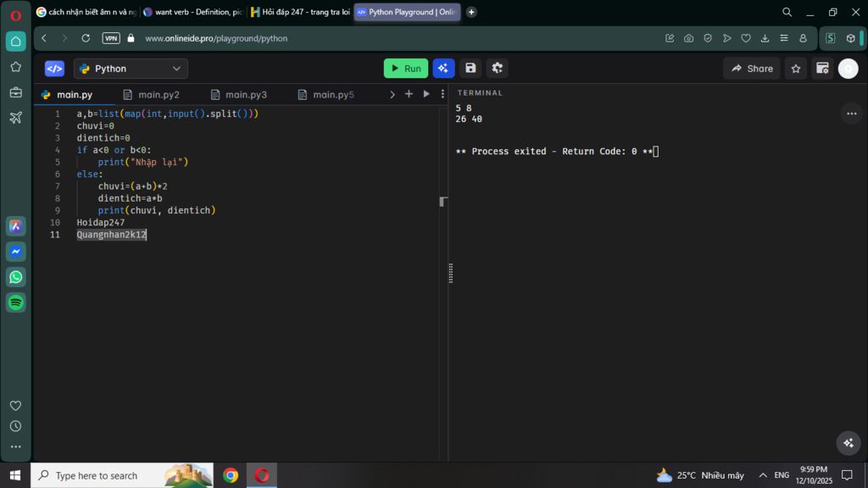Click terminal output '26 40'
This screenshot has width=868, height=488.
[x=469, y=119]
